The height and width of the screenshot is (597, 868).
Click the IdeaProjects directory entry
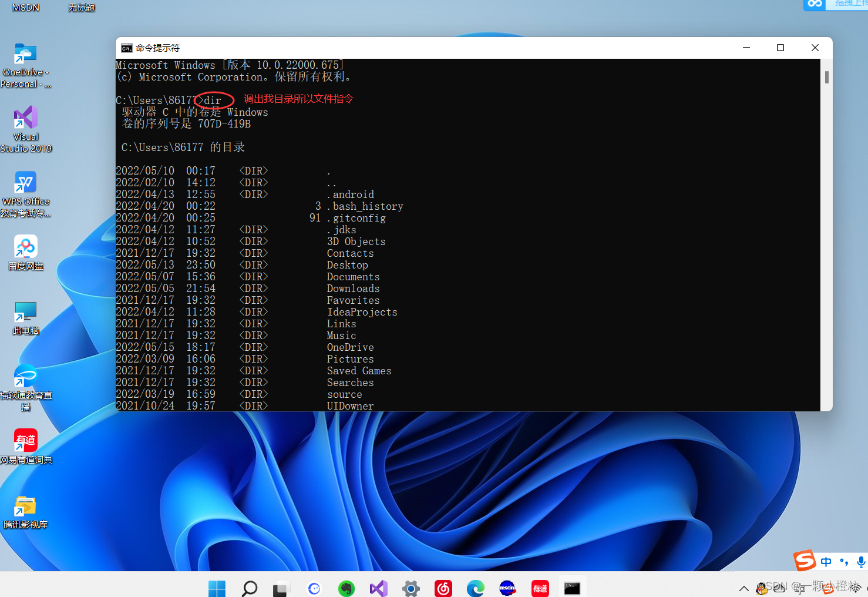click(362, 312)
